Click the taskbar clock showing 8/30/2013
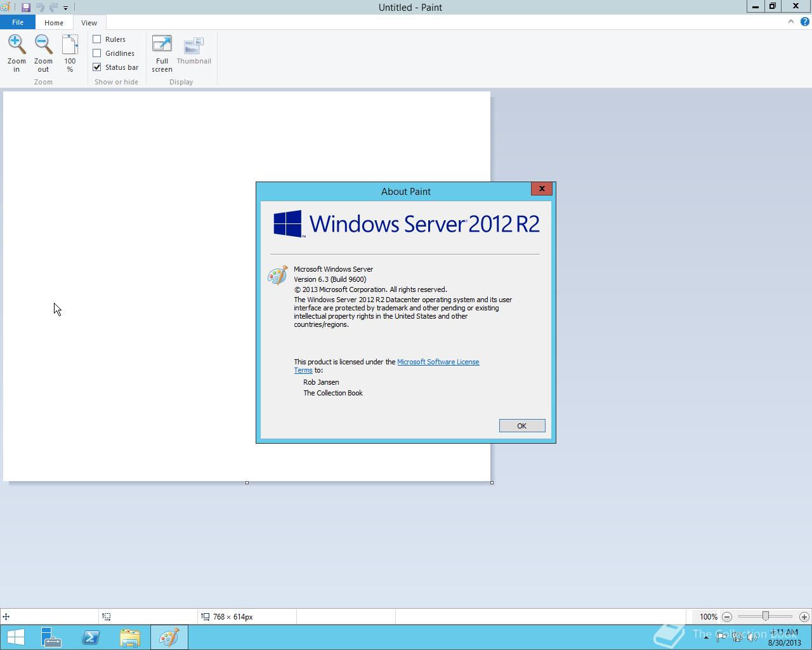 coord(784,637)
